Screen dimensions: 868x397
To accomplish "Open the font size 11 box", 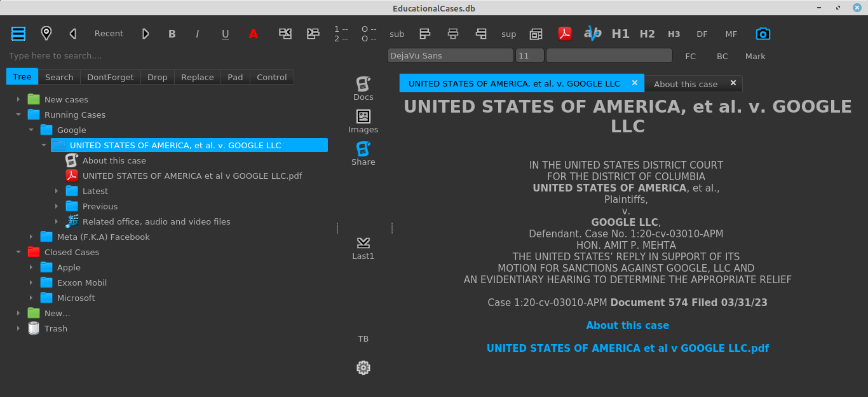I will point(530,56).
